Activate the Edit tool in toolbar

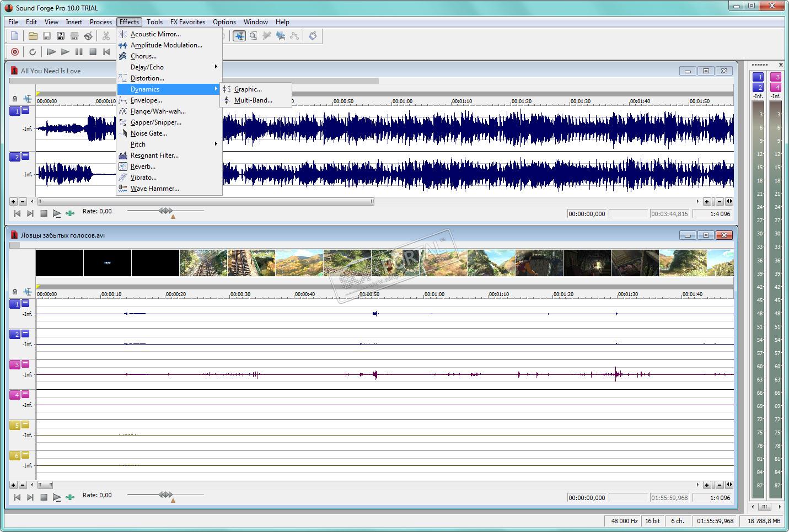239,36
